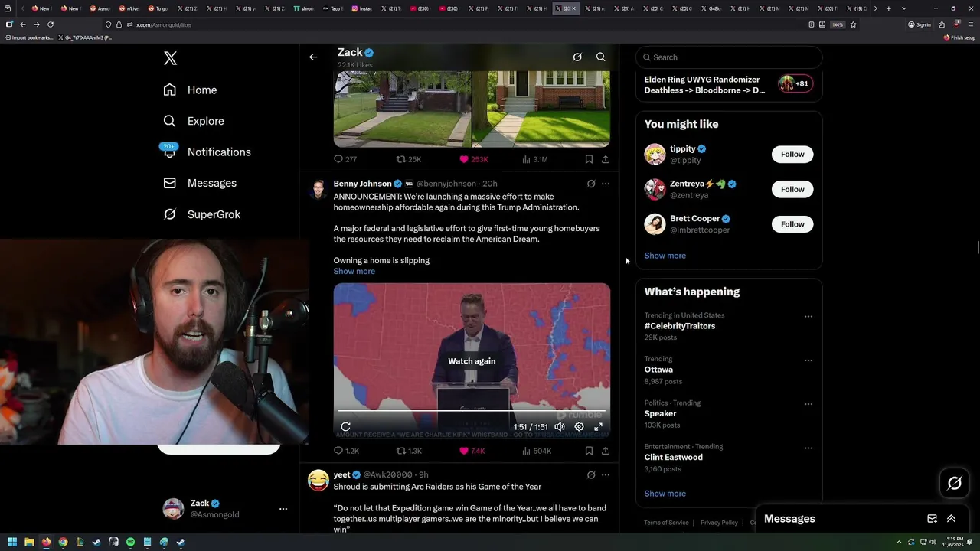
Task: Repost the house photo post (25K)
Action: coord(409,159)
